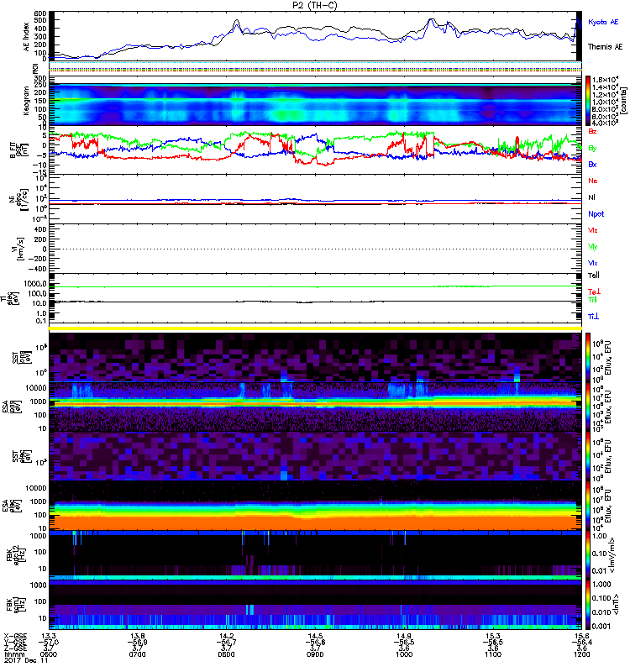Click the B FIT magnetic field panel
This screenshot has height=672, width=630.
pyautogui.click(x=315, y=150)
